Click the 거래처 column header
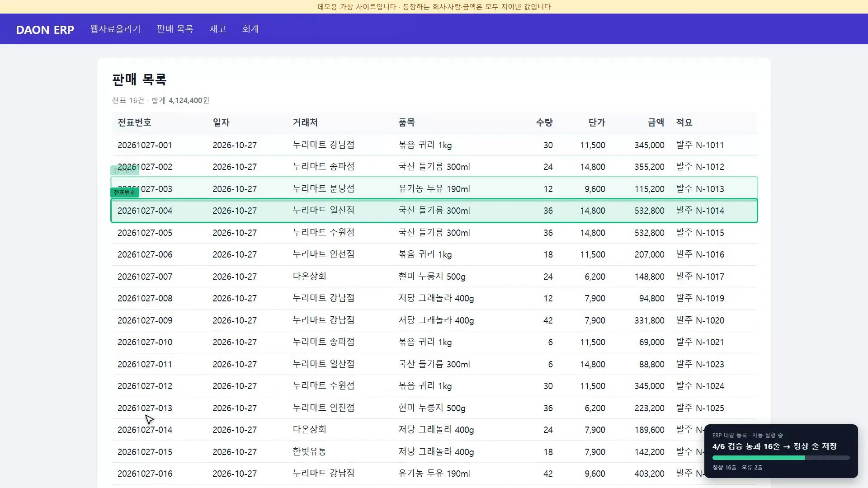868x488 pixels. click(x=305, y=122)
